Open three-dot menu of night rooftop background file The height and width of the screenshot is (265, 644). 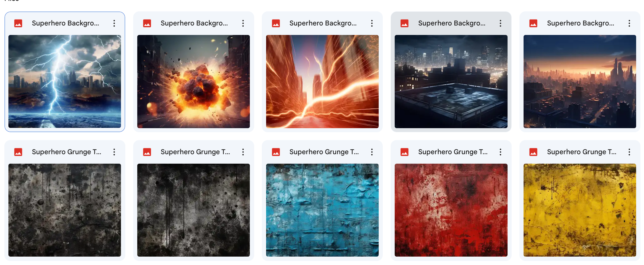click(500, 23)
